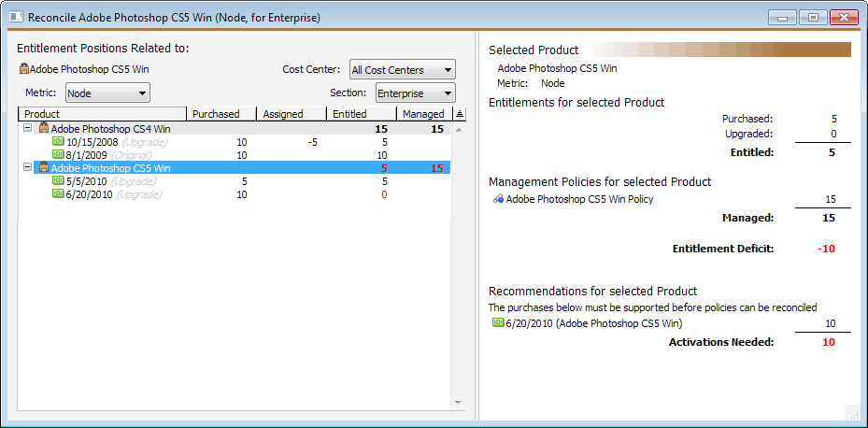Click the purchase icon beside 5/5/2010
This screenshot has width=868, height=428.
58,181
